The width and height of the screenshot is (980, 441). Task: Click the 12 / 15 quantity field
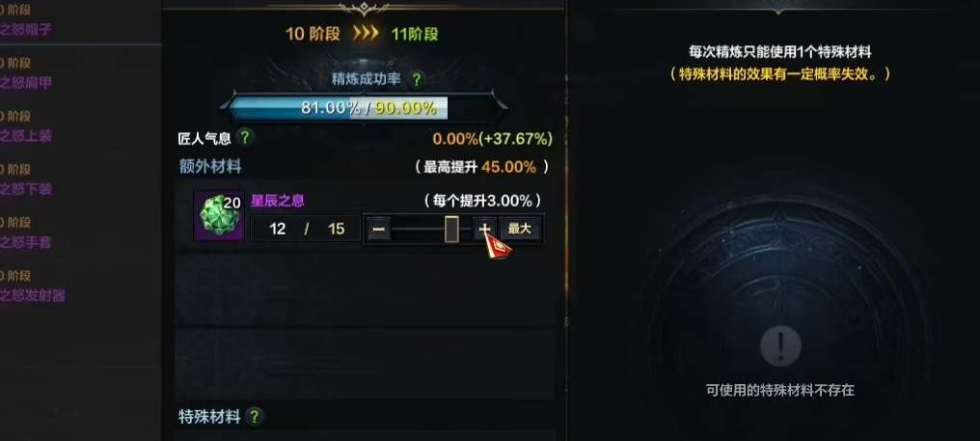pos(305,229)
